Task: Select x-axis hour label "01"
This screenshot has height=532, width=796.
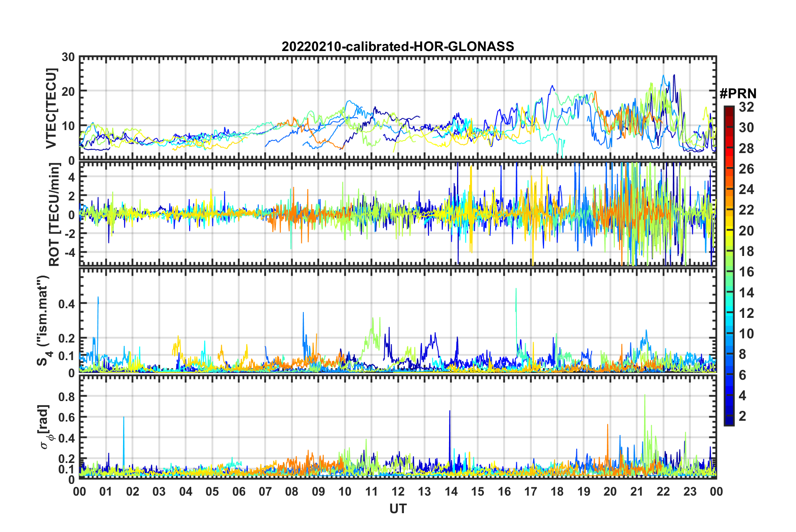Action: (106, 491)
